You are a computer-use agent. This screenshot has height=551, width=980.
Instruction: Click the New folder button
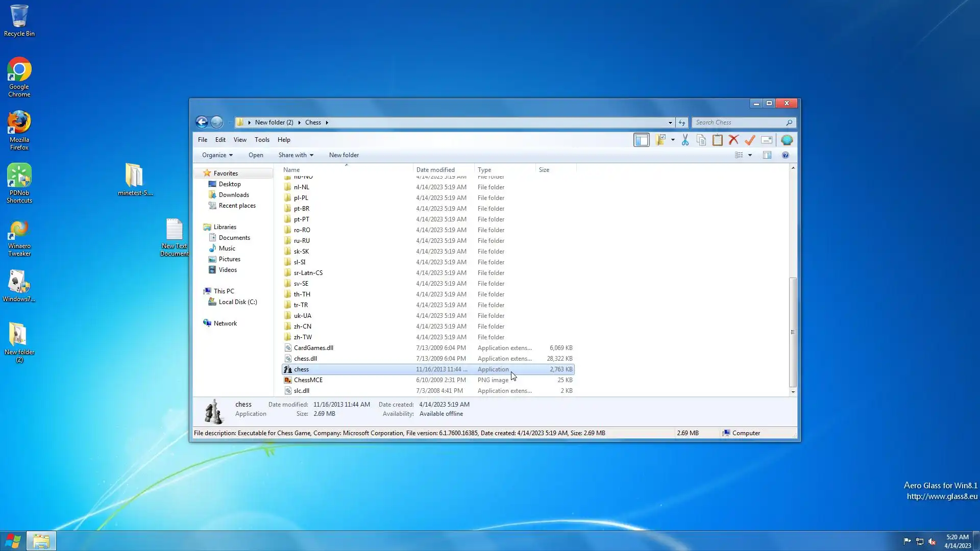344,155
